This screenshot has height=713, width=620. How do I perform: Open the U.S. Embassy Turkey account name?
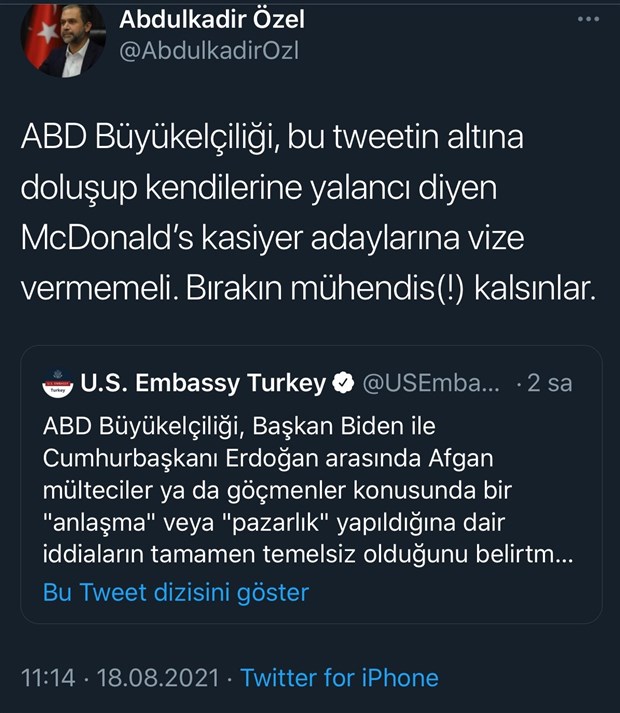(203, 383)
